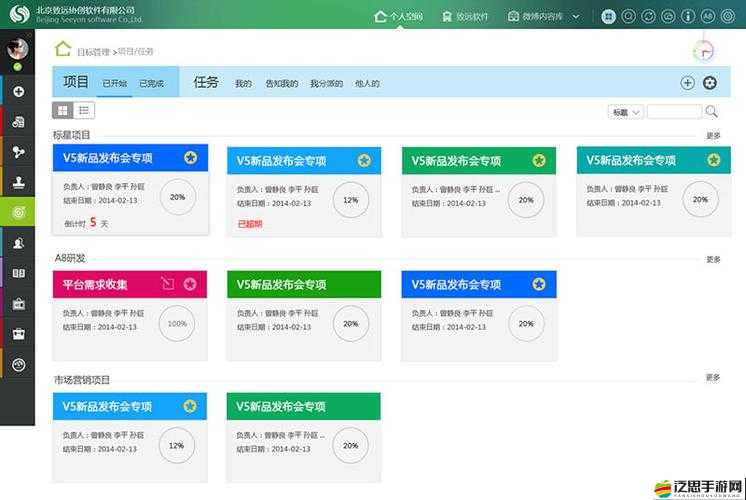Select the 我分派的 task tab
Screen dimensions: 746x500
point(326,84)
